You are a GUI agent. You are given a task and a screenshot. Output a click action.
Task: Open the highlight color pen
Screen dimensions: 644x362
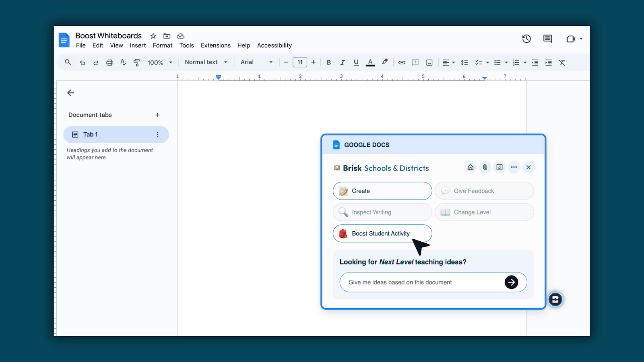(385, 62)
